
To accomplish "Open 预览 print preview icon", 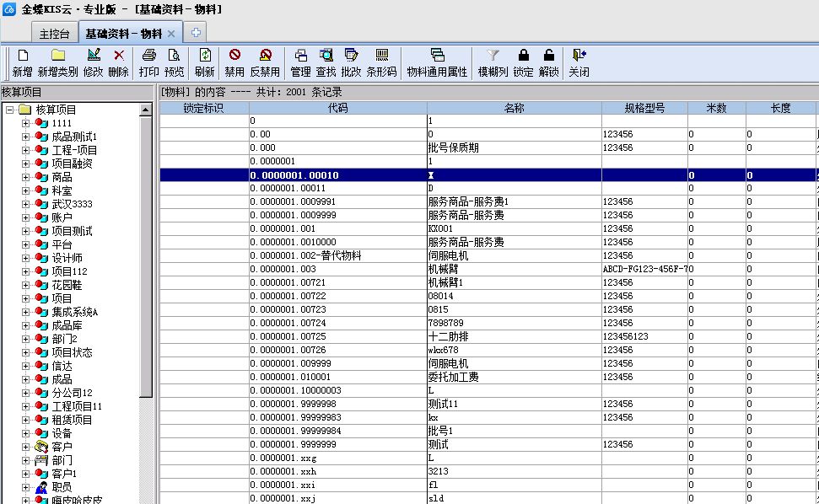I will click(174, 55).
